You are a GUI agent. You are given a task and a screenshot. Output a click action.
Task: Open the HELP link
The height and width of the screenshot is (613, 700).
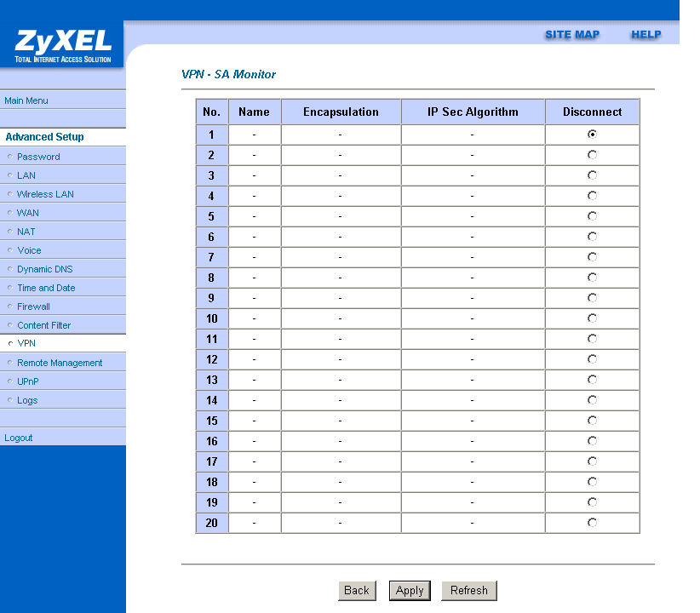[x=645, y=34]
